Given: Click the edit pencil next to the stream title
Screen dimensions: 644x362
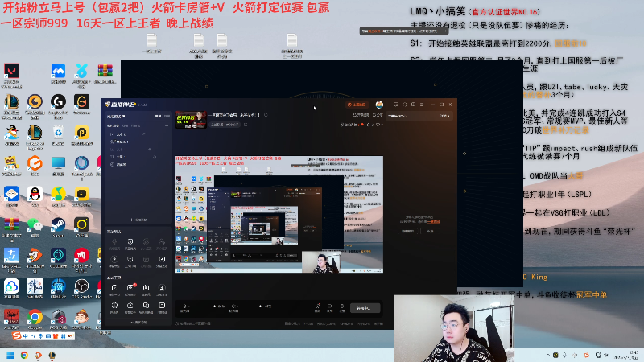Looking at the screenshot, I should click(x=266, y=115).
